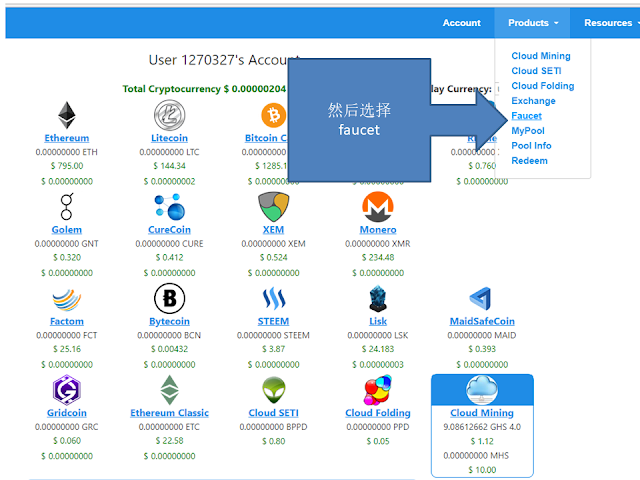Screen dimensions: 640x480
Task: Click the Cloud Mining cloud icon
Action: tap(482, 390)
